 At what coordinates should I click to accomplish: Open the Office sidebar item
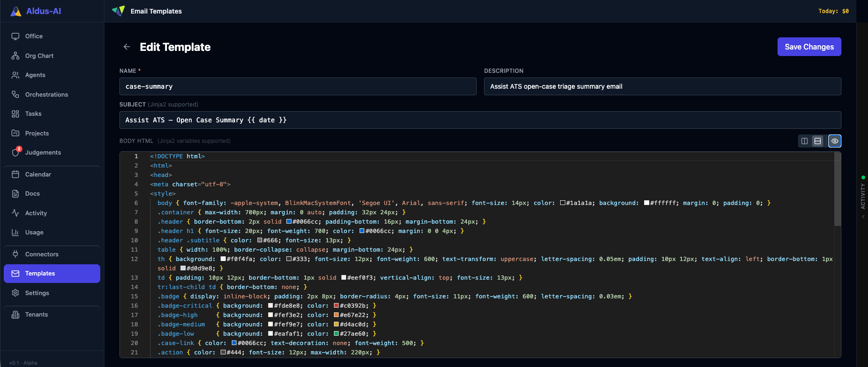[x=52, y=36]
